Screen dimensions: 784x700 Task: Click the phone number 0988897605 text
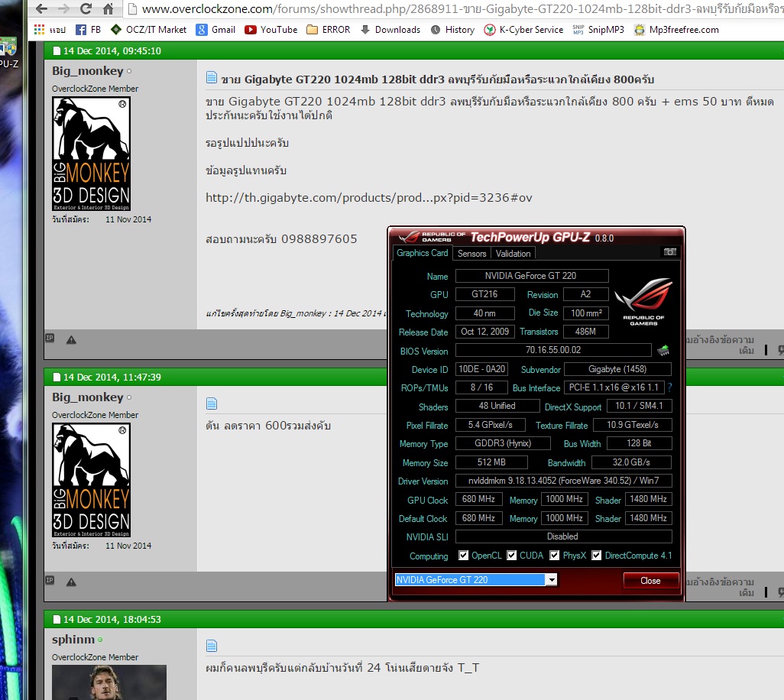(x=319, y=239)
